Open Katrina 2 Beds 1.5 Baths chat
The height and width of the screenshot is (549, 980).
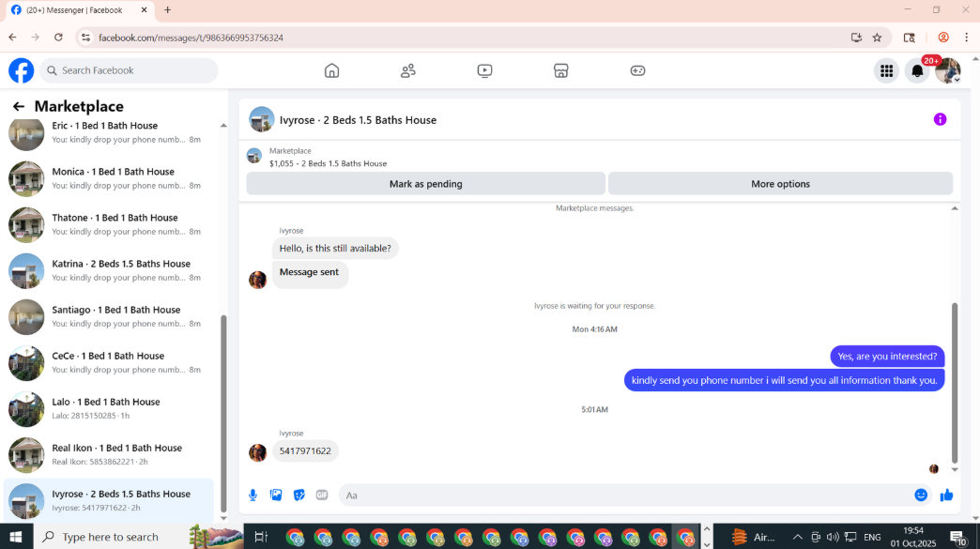pyautogui.click(x=109, y=270)
